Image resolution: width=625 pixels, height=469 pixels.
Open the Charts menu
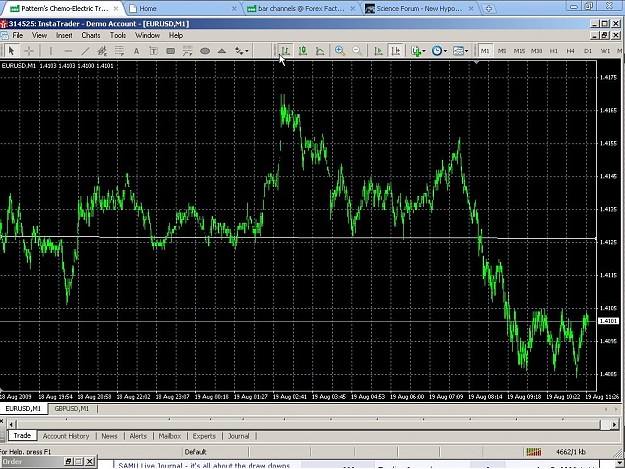[91, 35]
